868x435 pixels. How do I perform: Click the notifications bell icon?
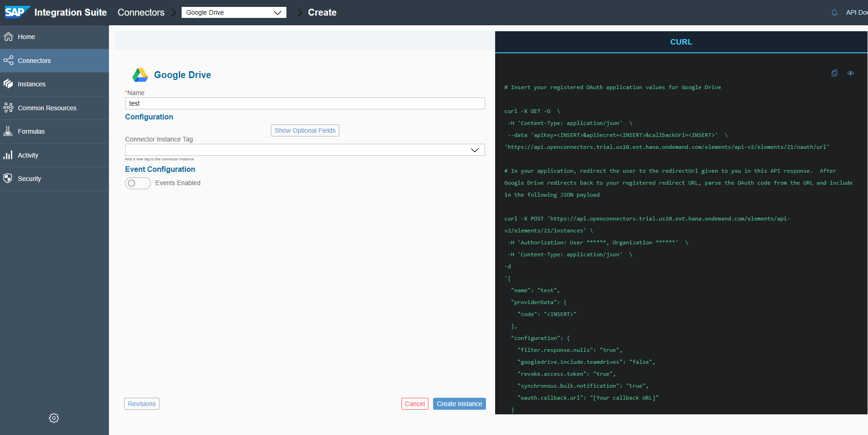834,12
